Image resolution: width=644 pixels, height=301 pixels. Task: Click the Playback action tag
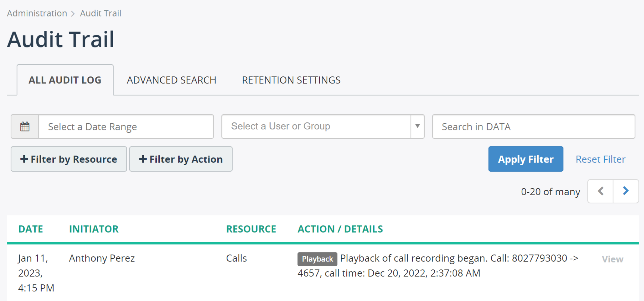pyautogui.click(x=317, y=259)
